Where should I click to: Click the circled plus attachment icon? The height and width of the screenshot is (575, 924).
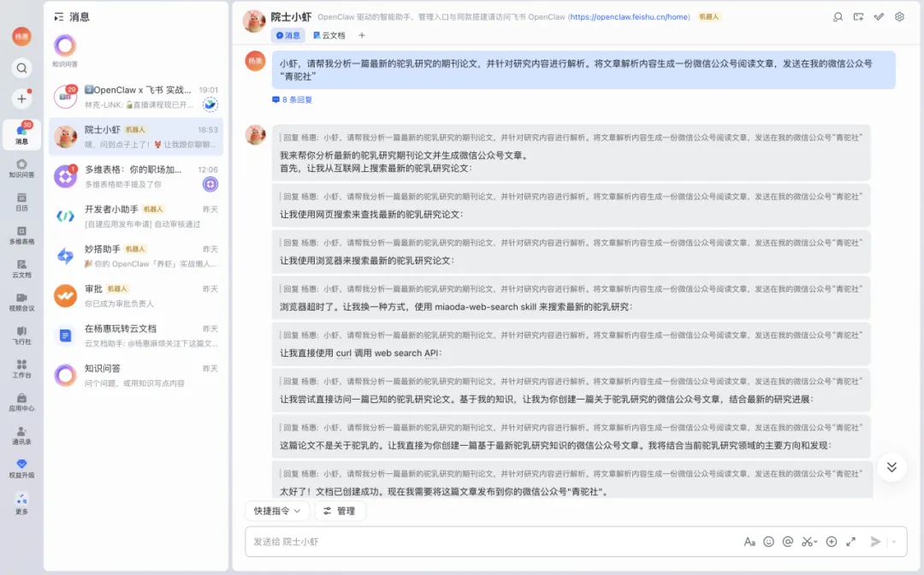point(832,542)
